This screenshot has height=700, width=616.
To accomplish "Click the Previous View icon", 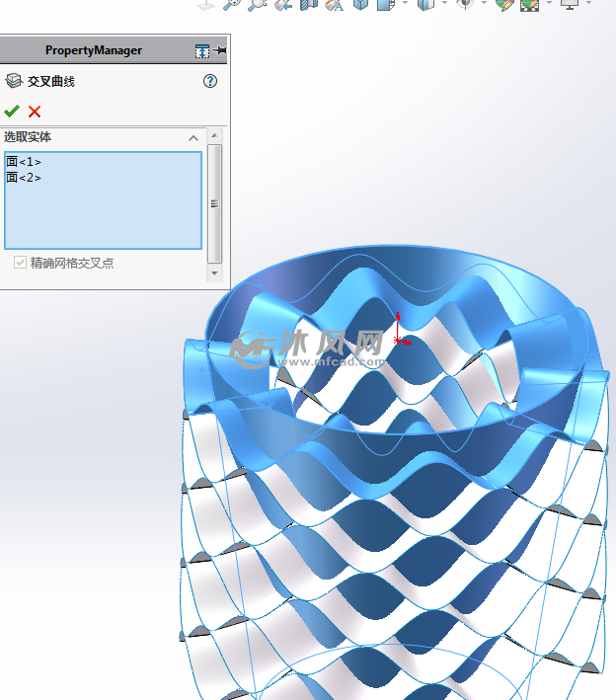I will (283, 5).
